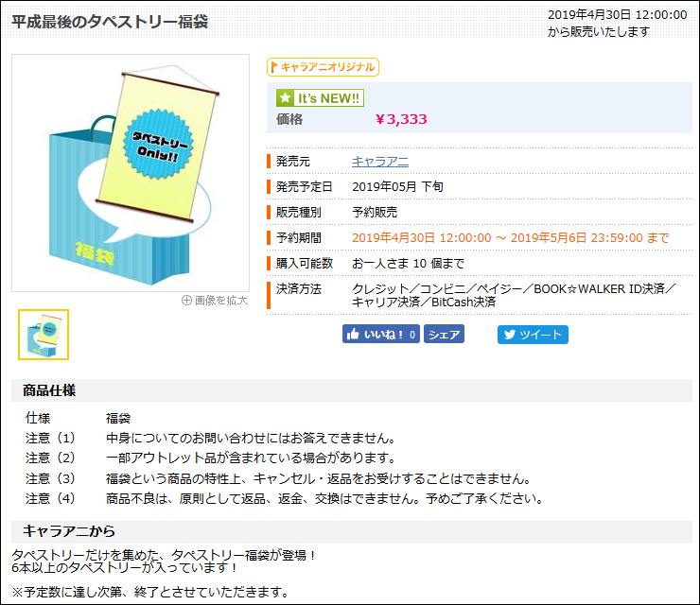This screenshot has height=605, width=700.
Task: Click the thumbs-up icon on the like button
Action: click(x=353, y=335)
